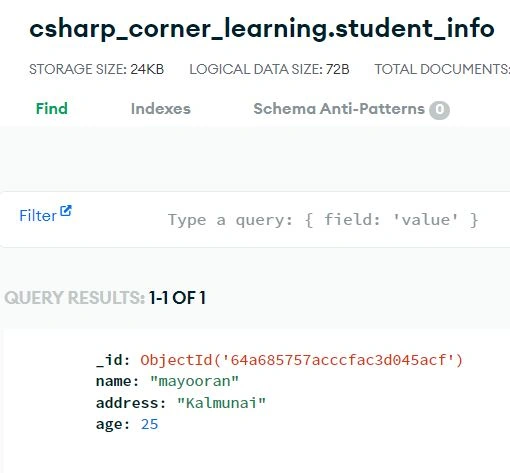Select the address value "Kalmunai"
This screenshot has width=510, height=473.
pyautogui.click(x=221, y=403)
